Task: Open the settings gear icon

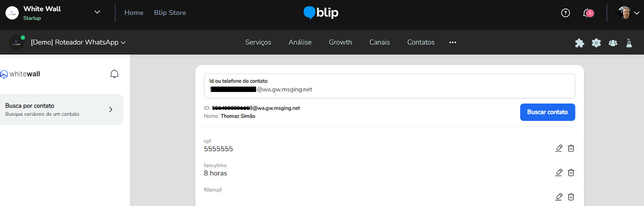Action: pyautogui.click(x=596, y=43)
